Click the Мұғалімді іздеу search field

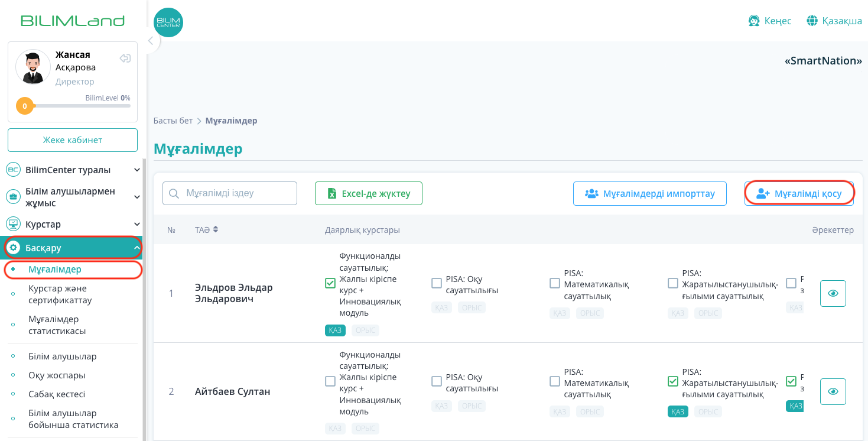[x=230, y=193]
